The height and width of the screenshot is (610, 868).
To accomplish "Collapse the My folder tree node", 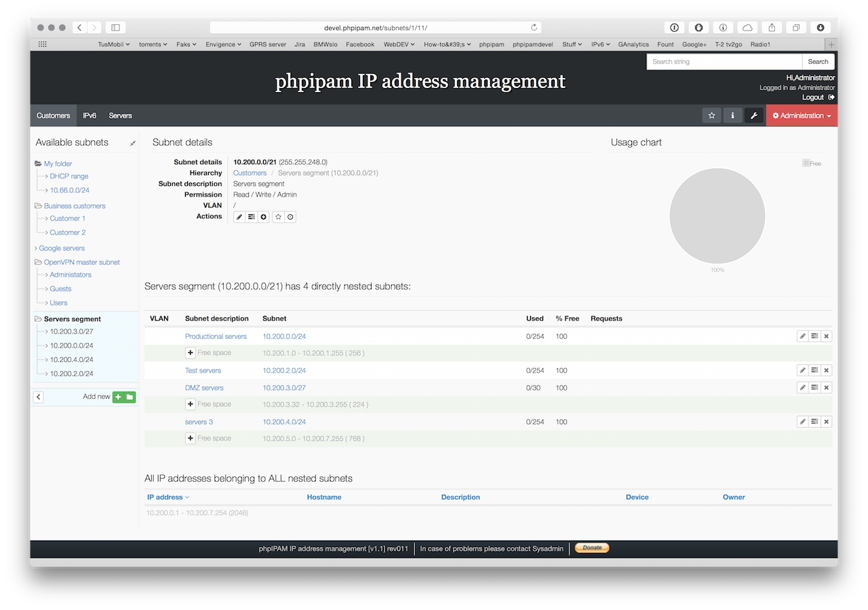I will tap(38, 164).
